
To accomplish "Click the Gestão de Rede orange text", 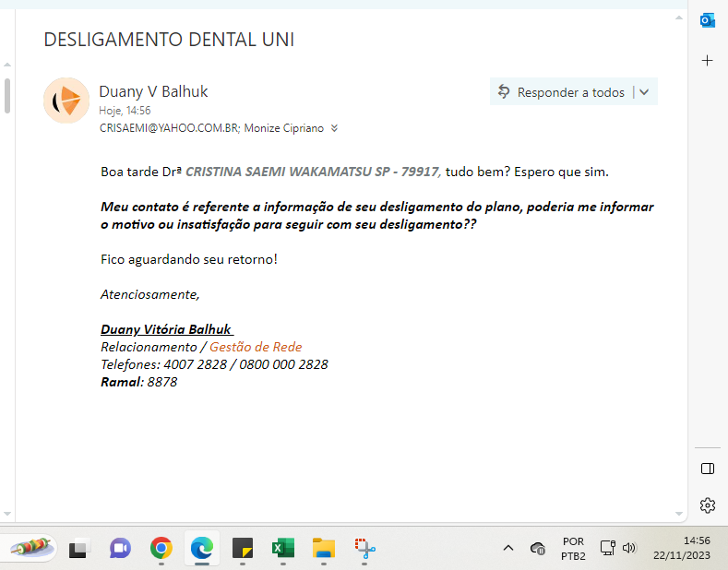I will coord(256,347).
